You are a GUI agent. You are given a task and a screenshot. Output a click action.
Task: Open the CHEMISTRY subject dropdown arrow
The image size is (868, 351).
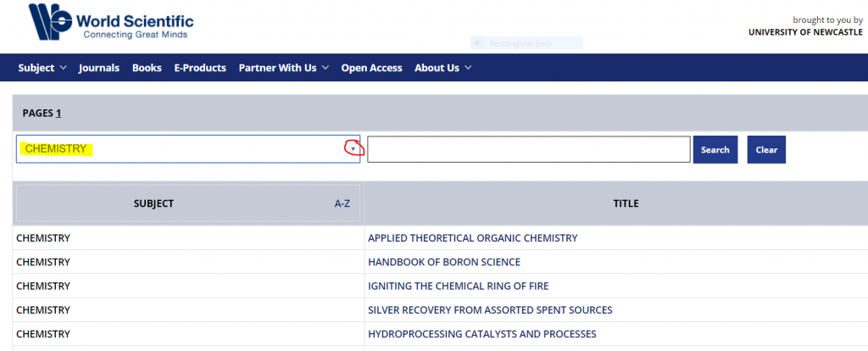coord(353,148)
